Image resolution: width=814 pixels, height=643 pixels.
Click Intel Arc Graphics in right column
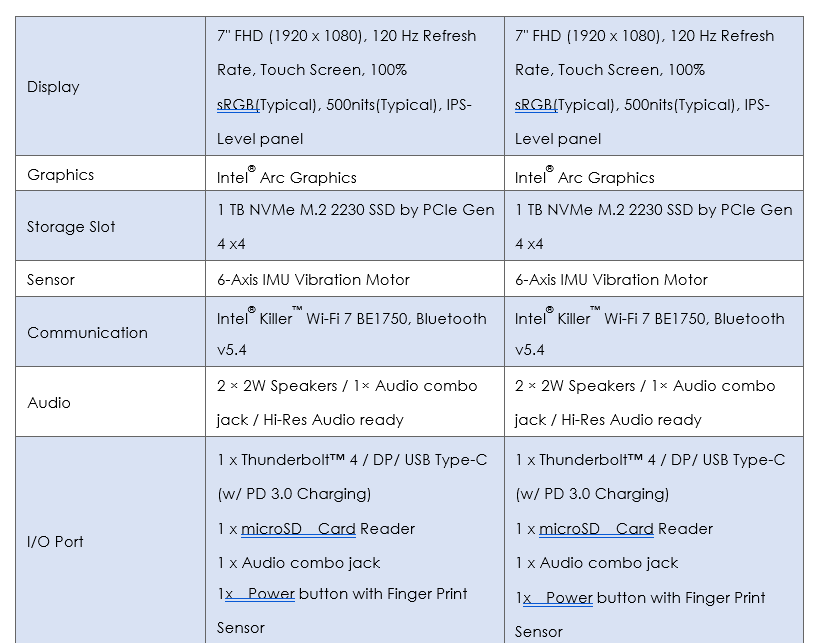click(x=585, y=178)
